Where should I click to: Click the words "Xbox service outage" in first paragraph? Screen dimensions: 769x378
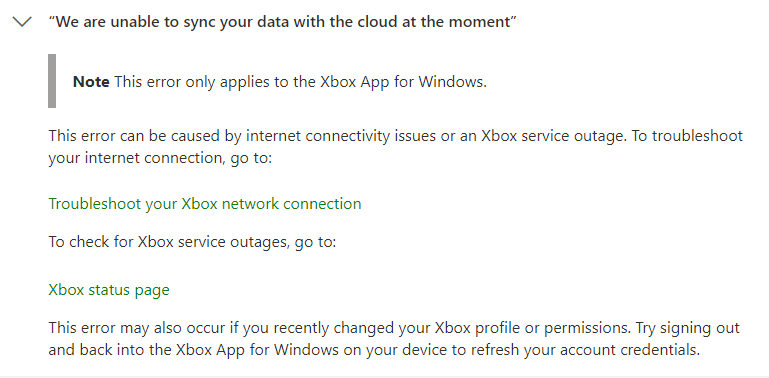coord(551,136)
